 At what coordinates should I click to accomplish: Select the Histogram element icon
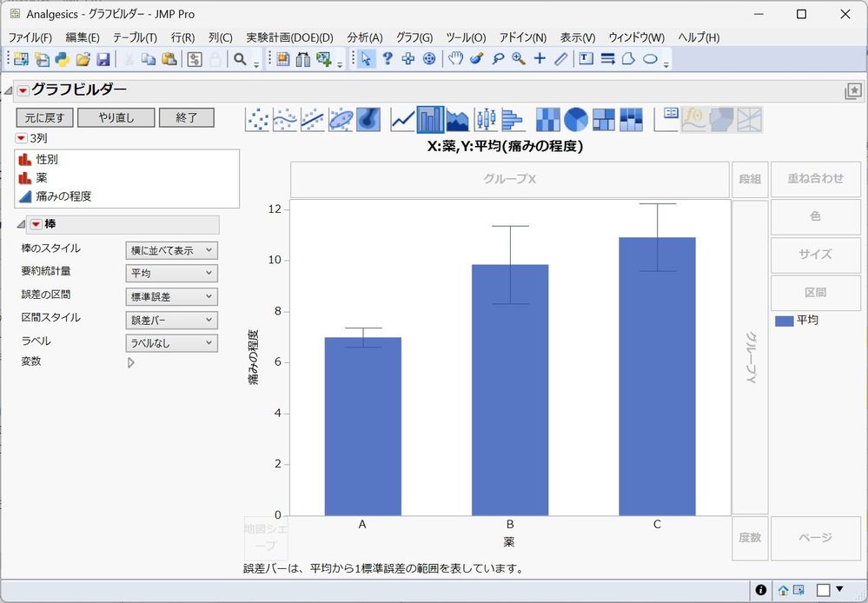[513, 120]
